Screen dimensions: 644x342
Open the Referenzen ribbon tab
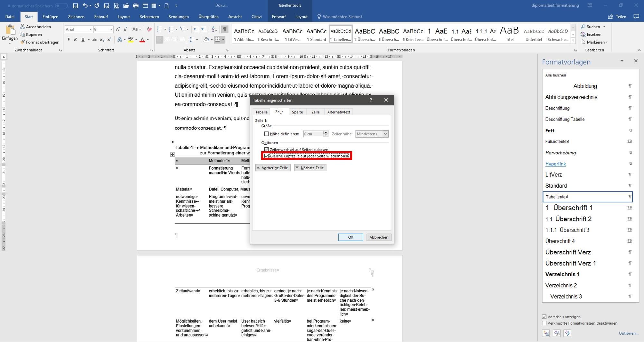point(149,17)
